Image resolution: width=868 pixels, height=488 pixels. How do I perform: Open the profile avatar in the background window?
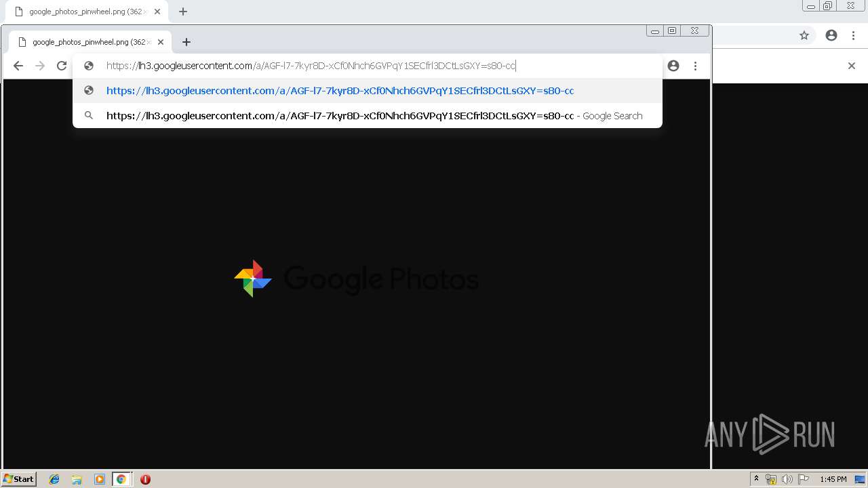pos(831,35)
